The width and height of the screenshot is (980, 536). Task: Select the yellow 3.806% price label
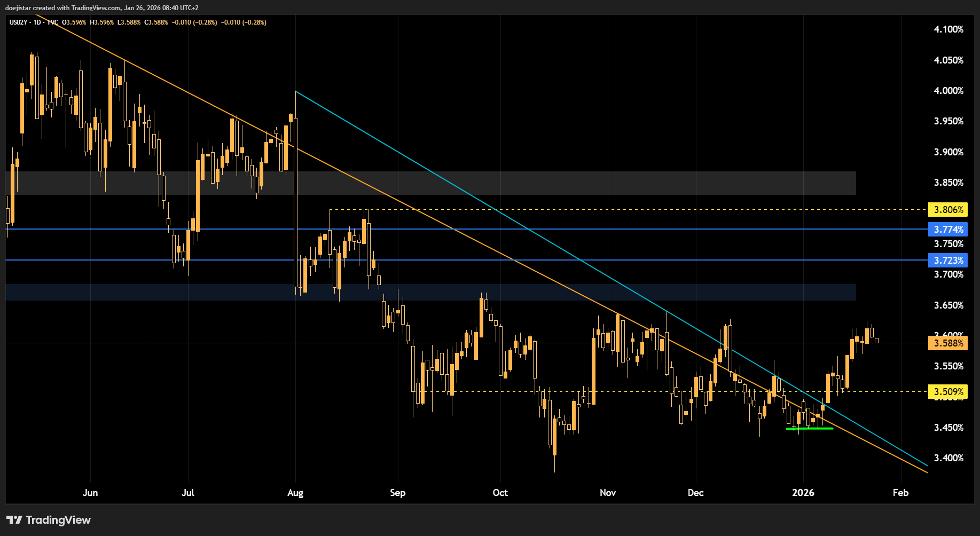pos(948,210)
